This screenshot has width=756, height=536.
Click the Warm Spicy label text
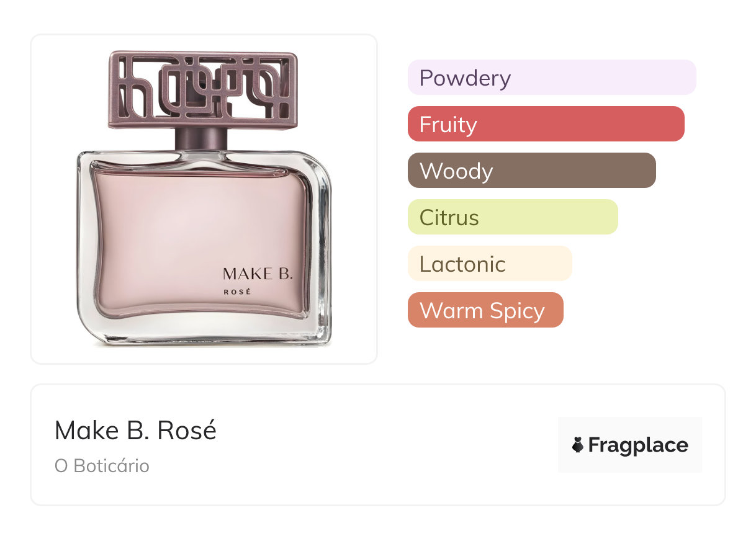coord(482,310)
